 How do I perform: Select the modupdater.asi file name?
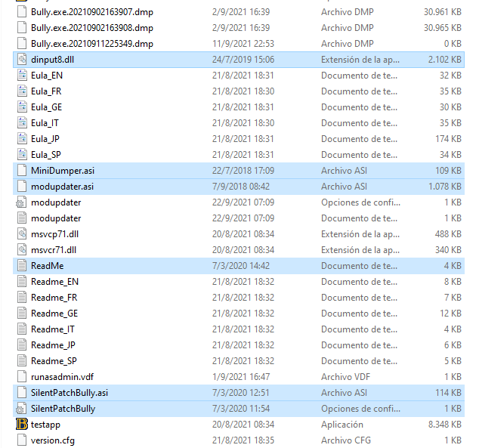(62, 187)
